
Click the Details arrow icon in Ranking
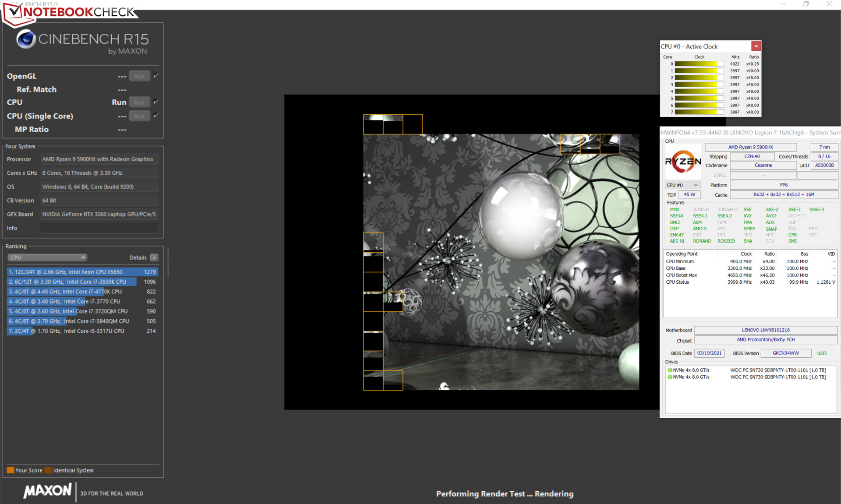(x=154, y=257)
